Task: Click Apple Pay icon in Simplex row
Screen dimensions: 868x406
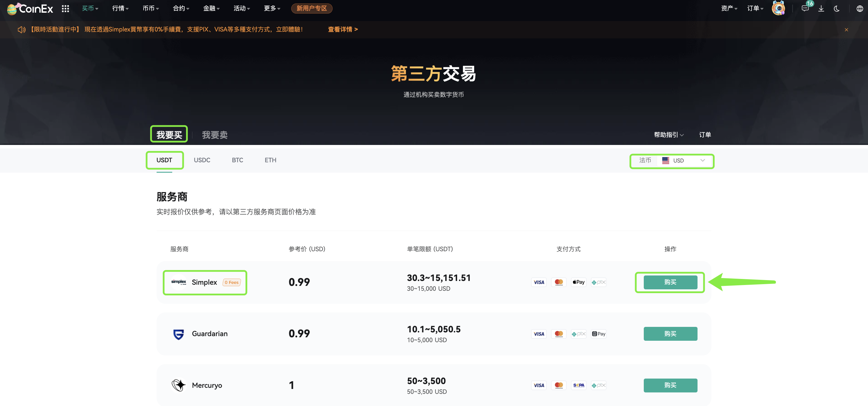Action: click(x=578, y=282)
